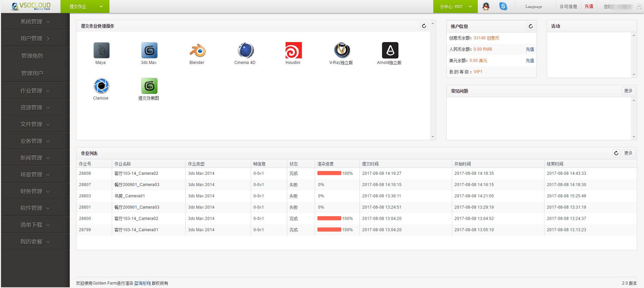Refresh the 作业列表 table
Image resolution: width=644 pixels, height=288 pixels.
616,153
